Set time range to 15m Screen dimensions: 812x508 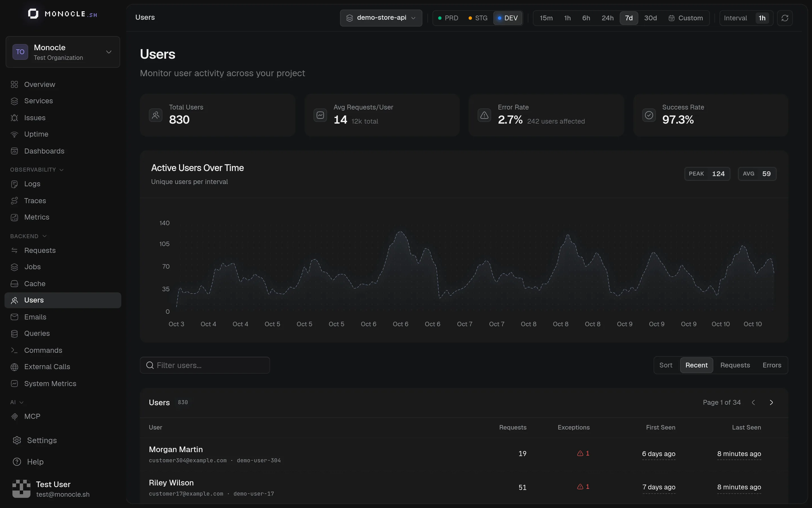pyautogui.click(x=546, y=18)
